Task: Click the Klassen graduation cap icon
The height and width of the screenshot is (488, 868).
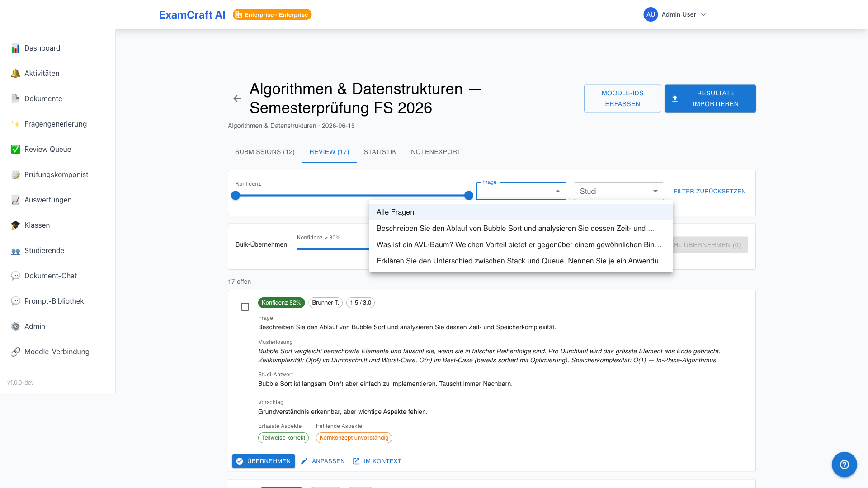Action: (15, 225)
